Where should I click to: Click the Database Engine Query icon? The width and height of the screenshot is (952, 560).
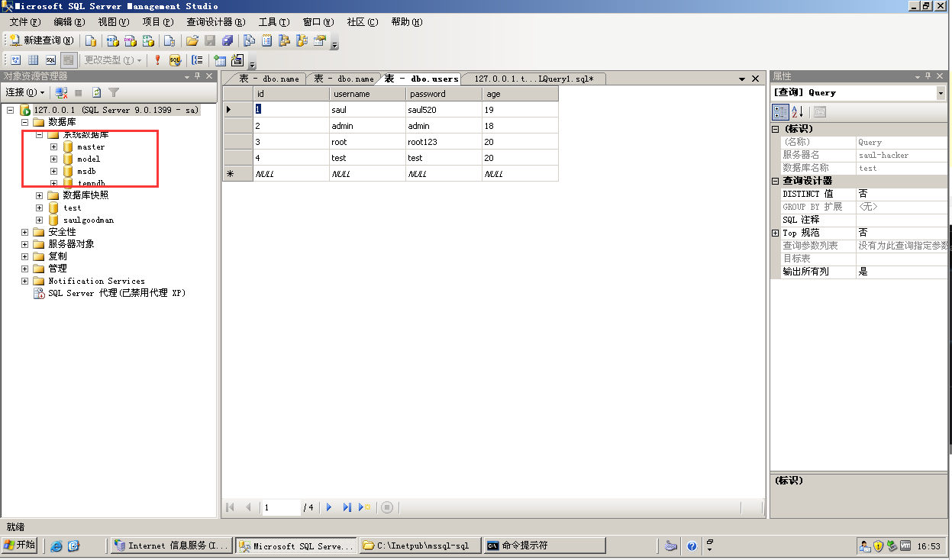point(91,40)
